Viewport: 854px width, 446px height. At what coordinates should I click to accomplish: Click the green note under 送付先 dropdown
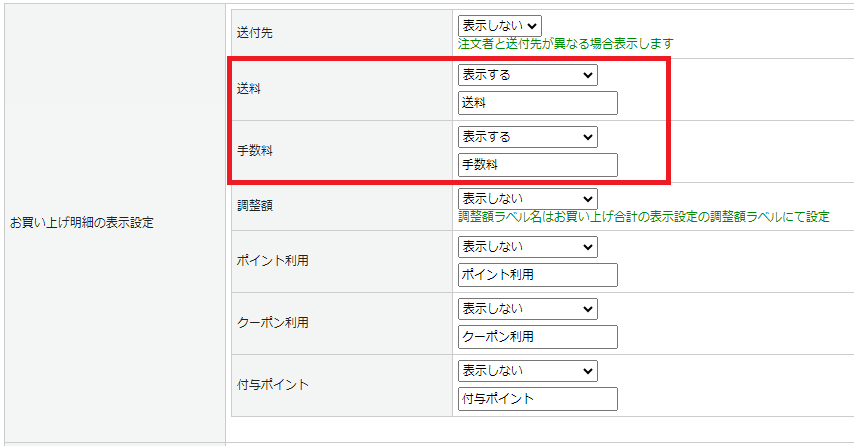click(x=565, y=44)
